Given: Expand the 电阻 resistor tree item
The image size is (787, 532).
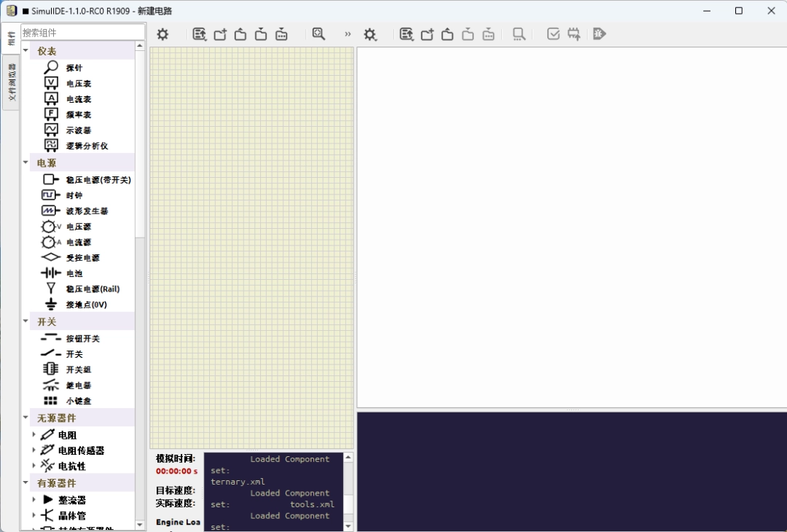Looking at the screenshot, I should [34, 434].
